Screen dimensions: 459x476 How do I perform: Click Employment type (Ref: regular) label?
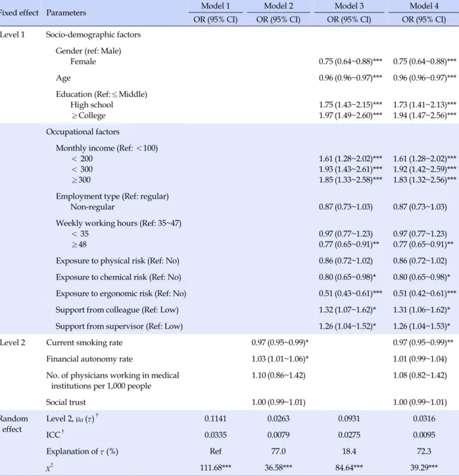click(x=112, y=197)
